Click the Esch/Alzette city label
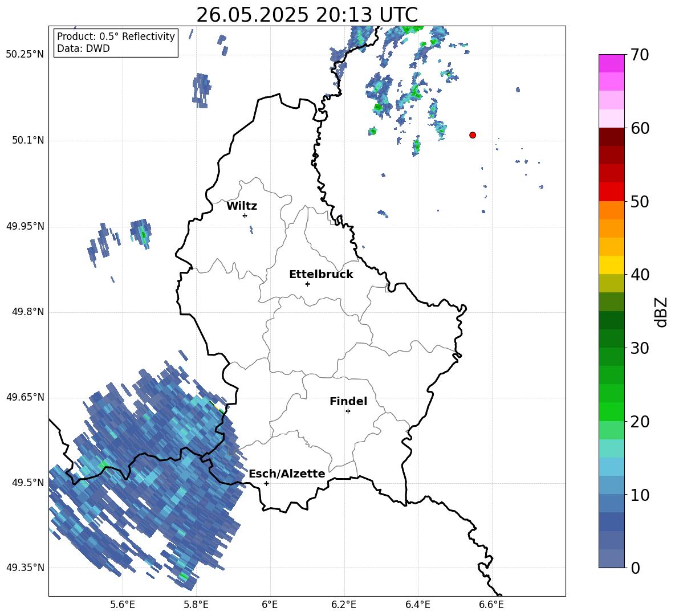The image size is (675, 616). pos(287,474)
